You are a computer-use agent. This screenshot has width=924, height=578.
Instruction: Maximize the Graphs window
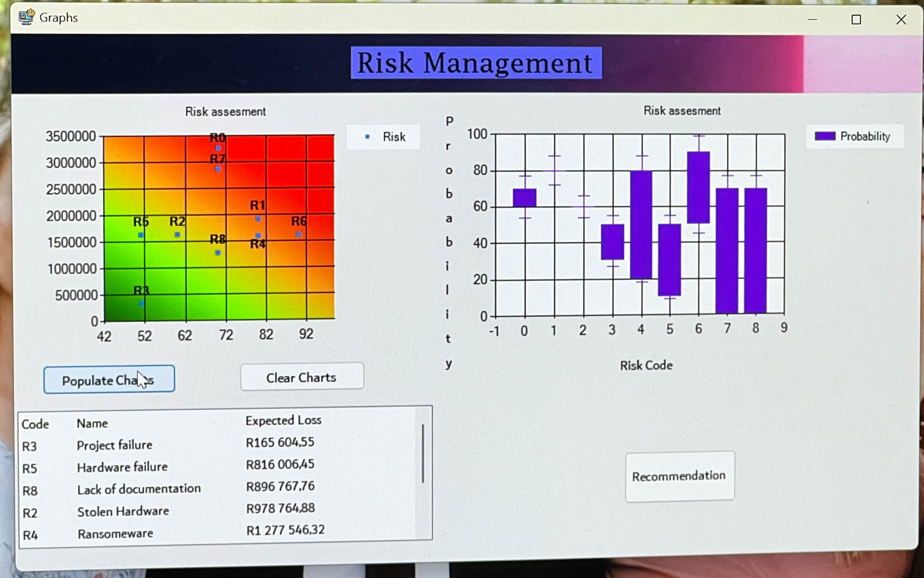click(x=856, y=19)
